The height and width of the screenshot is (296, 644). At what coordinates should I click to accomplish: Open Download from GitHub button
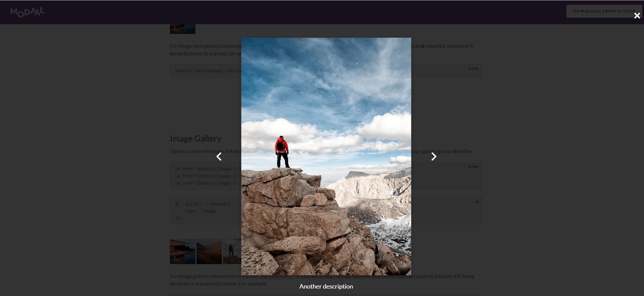coord(604,11)
